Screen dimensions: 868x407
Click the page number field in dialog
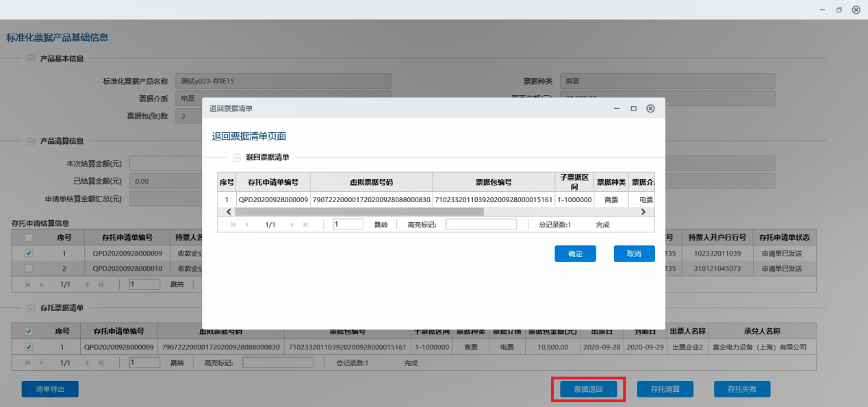click(348, 224)
